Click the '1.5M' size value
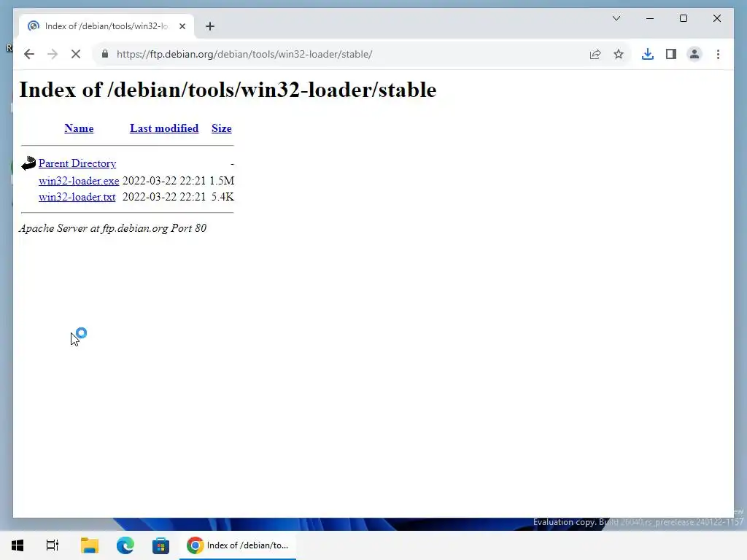 (x=222, y=181)
